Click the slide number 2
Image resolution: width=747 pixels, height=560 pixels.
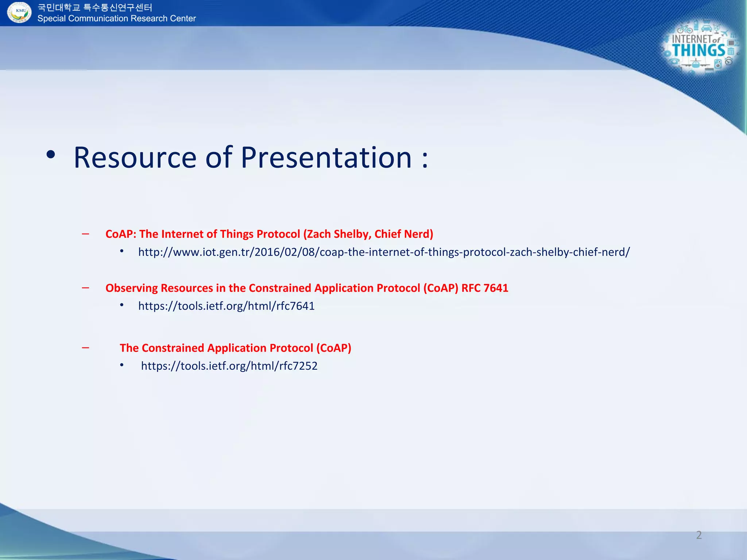point(698,535)
